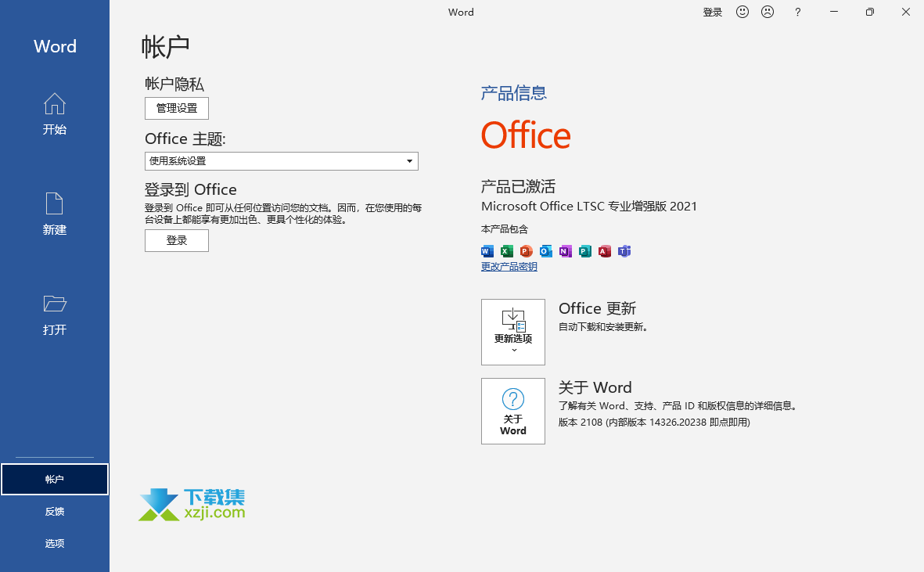The width and height of the screenshot is (924, 572).
Task: Click the Word app icon under 本产品包含
Action: [487, 251]
